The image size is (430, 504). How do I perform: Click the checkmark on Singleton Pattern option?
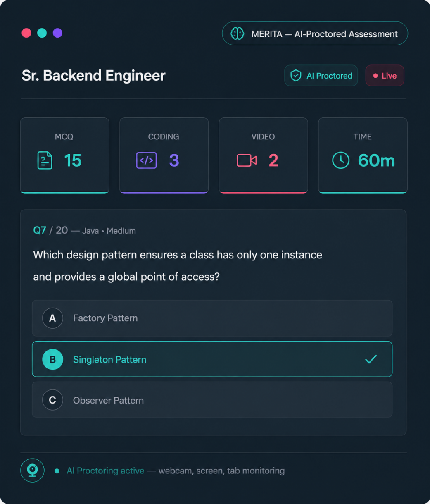(371, 359)
